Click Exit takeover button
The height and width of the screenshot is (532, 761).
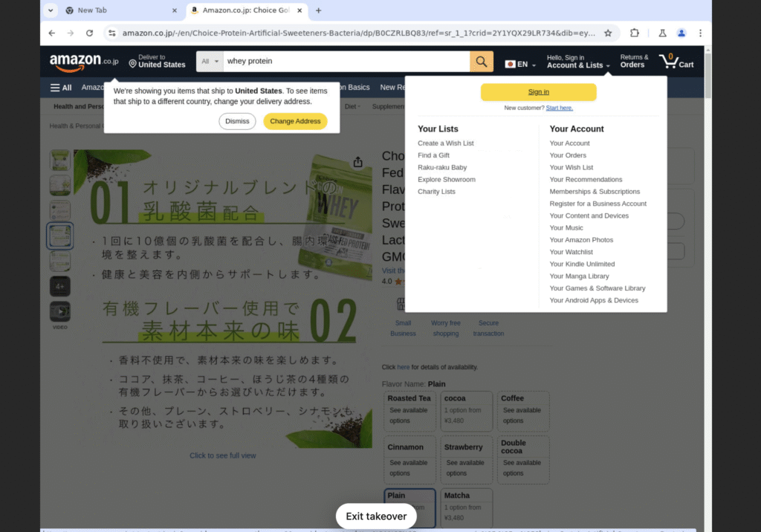pos(376,516)
